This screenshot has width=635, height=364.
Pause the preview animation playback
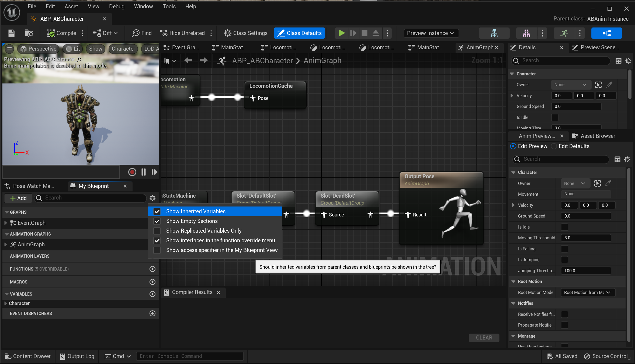[x=144, y=172]
